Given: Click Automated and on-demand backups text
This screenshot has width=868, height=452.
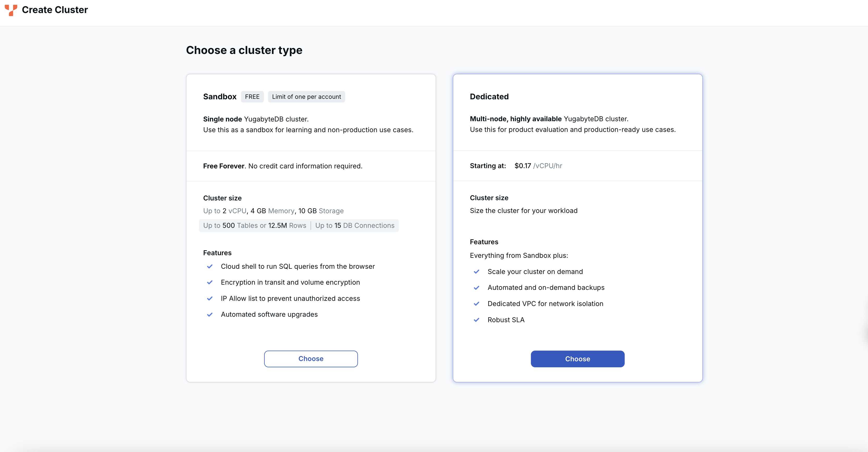Looking at the screenshot, I should click(546, 288).
